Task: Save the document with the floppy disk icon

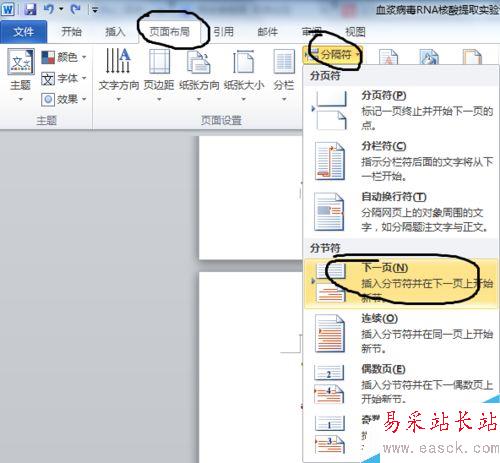Action: (x=30, y=9)
